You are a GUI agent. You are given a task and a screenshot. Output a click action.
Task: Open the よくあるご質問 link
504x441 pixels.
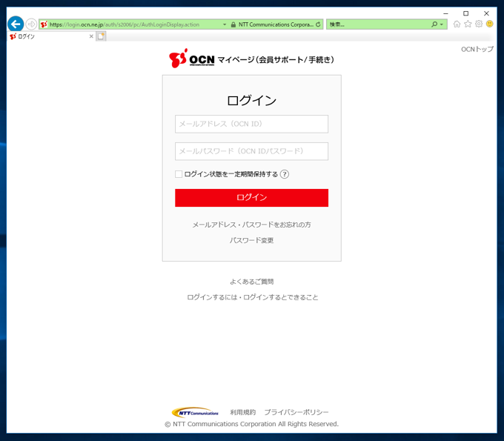coord(252,282)
